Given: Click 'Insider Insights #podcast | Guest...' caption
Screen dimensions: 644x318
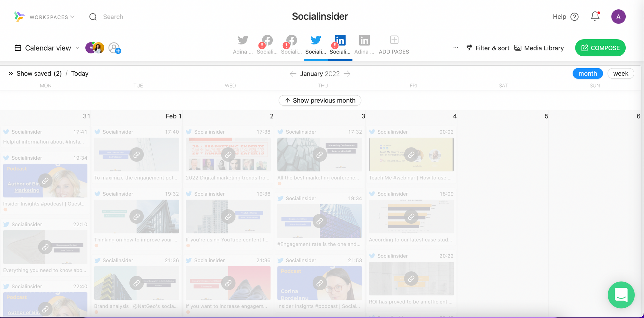Looking at the screenshot, I should point(44,204).
